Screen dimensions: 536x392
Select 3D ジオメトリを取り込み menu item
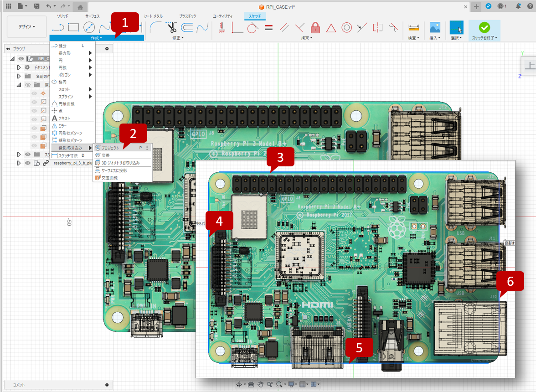tap(123, 163)
